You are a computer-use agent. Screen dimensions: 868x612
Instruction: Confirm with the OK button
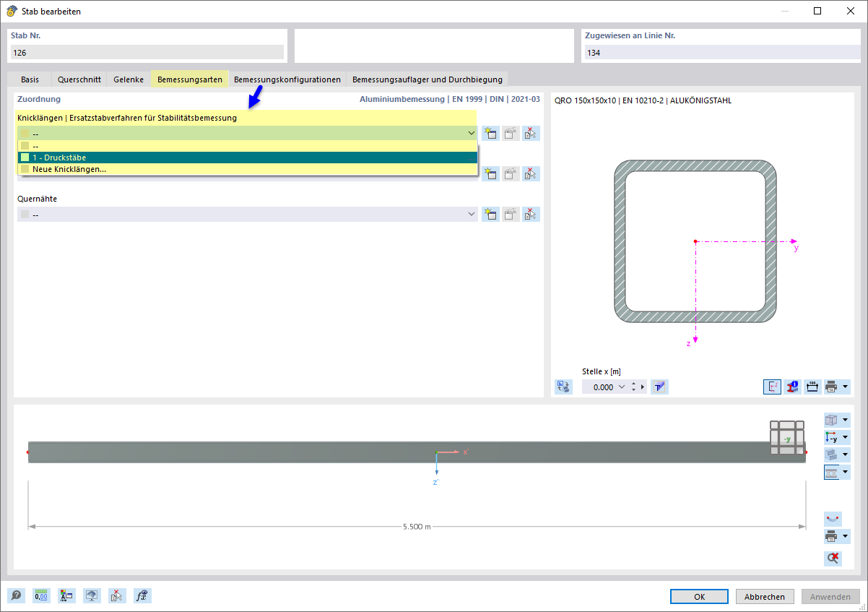coord(699,597)
